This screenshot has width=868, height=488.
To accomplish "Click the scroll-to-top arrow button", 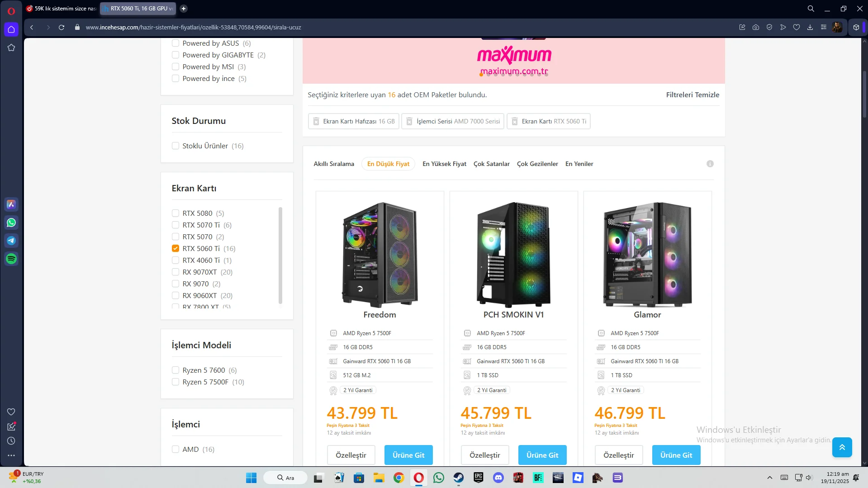I will tap(842, 447).
